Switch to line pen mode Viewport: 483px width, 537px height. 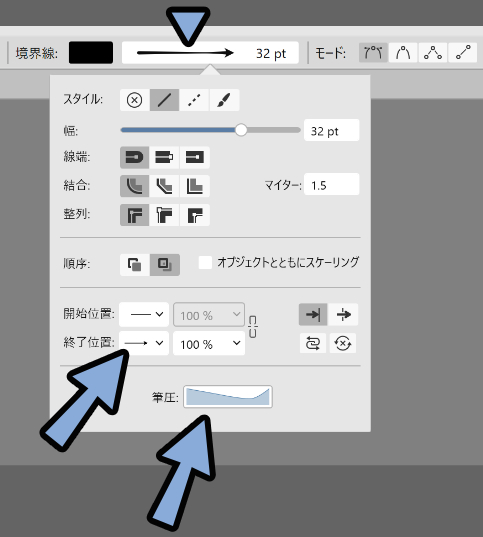pos(462,53)
